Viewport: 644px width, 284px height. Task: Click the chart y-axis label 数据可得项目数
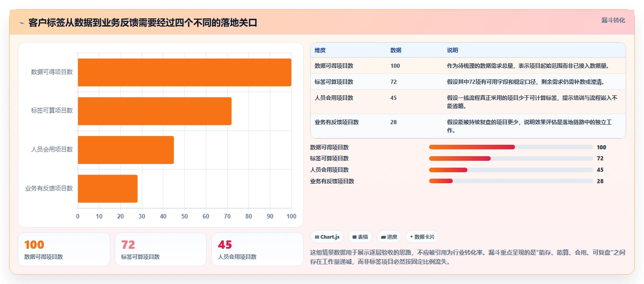pyautogui.click(x=52, y=72)
